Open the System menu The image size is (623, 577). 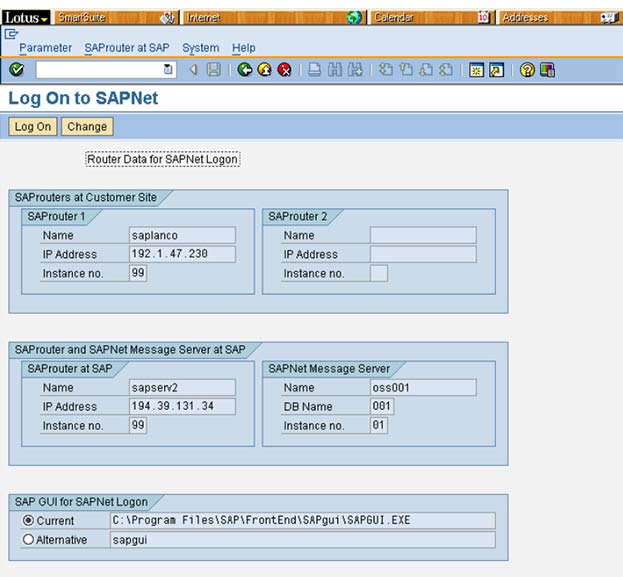point(200,48)
